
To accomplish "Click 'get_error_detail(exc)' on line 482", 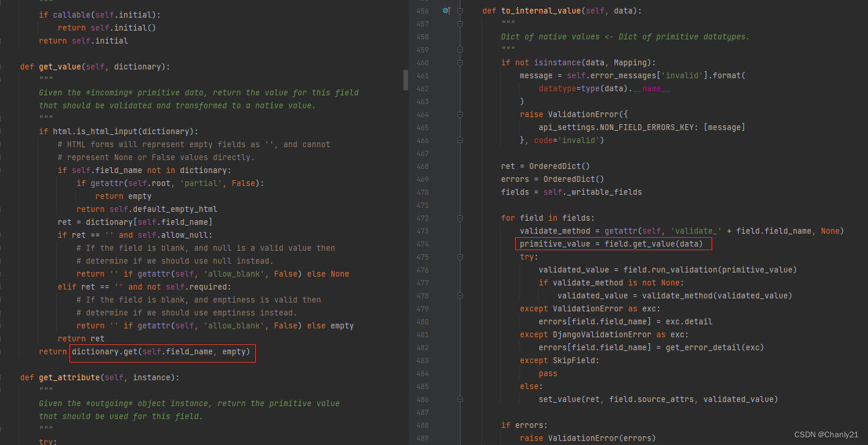I will [x=715, y=347].
